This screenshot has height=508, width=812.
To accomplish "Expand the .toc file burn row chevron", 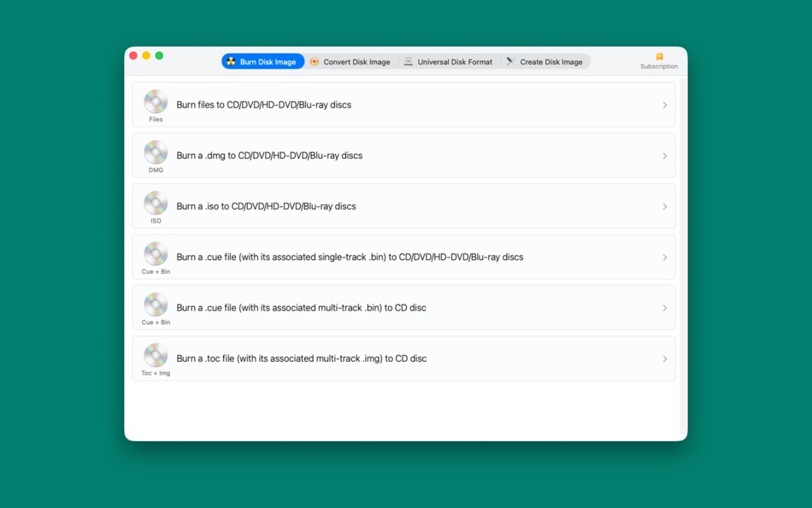I will 665,358.
